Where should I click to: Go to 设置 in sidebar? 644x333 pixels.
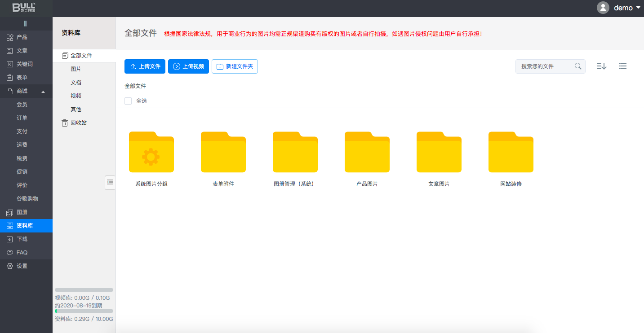[22, 266]
